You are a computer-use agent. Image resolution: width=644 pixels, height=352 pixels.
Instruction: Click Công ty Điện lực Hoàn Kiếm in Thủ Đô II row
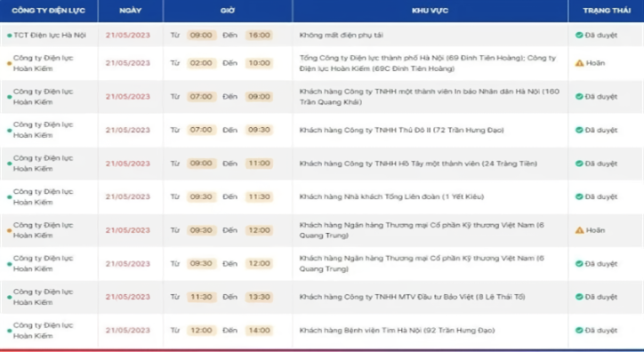[43, 130]
